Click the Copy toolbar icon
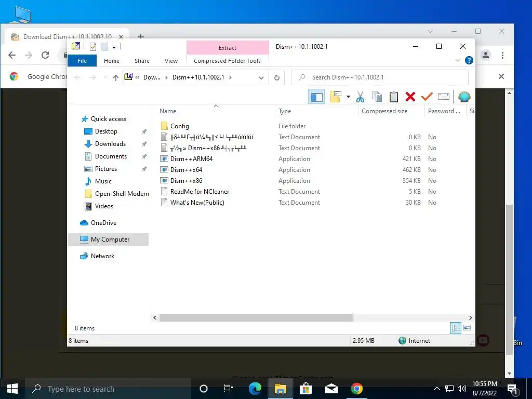This screenshot has width=532, height=399. [377, 97]
